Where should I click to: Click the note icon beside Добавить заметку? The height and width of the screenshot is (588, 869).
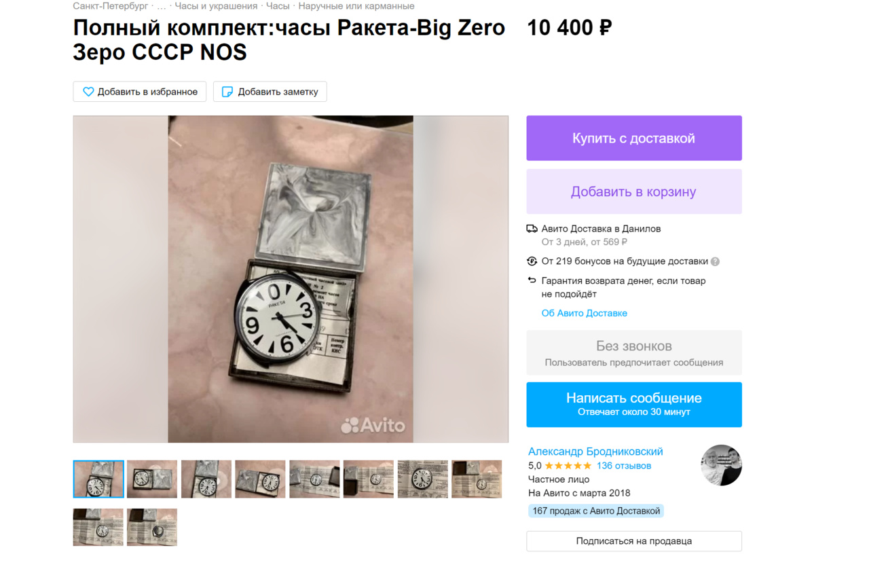coord(227,92)
